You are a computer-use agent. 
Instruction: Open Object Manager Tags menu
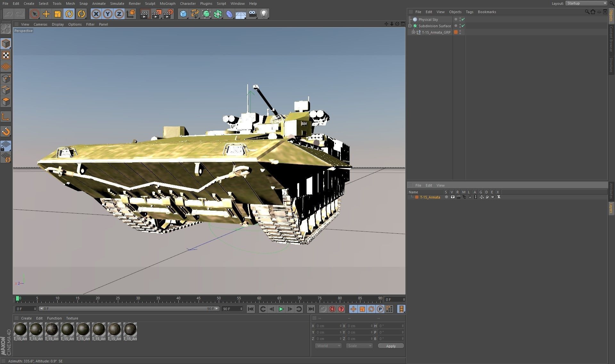[469, 12]
